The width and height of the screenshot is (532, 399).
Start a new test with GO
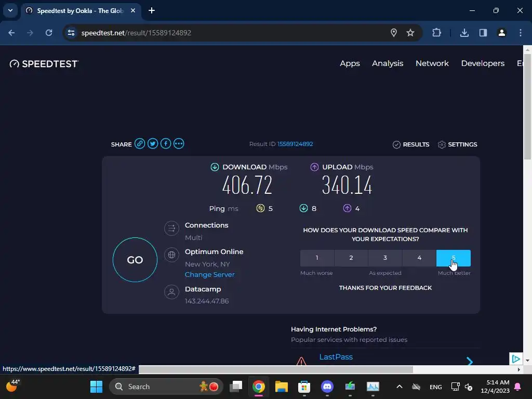[135, 260]
